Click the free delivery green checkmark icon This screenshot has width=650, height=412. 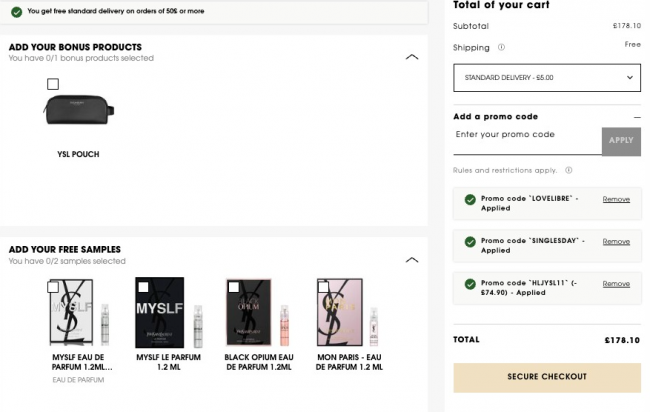click(17, 10)
